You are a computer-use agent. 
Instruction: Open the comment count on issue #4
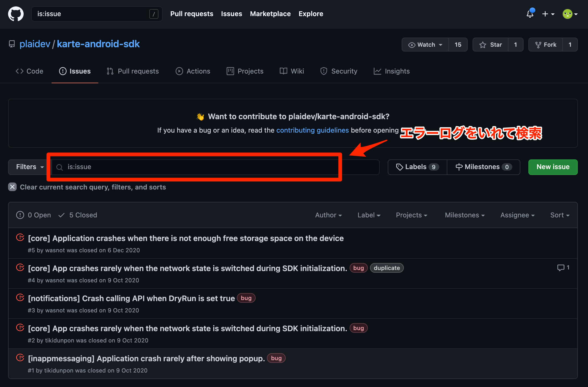(x=563, y=268)
